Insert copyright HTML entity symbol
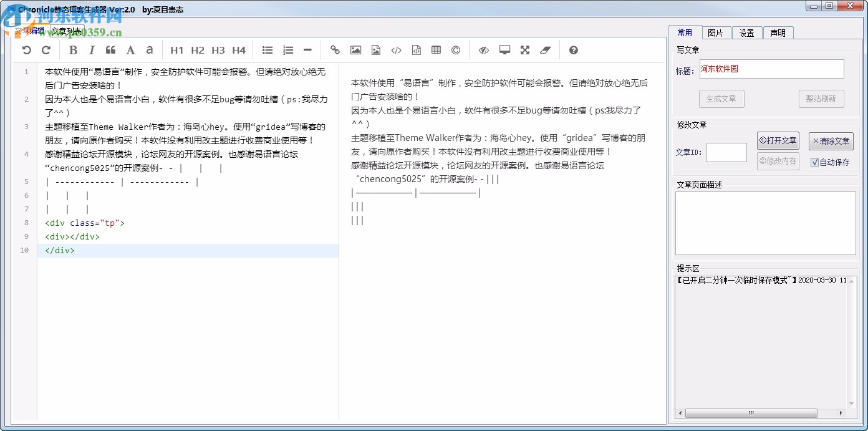868x431 pixels. click(456, 50)
